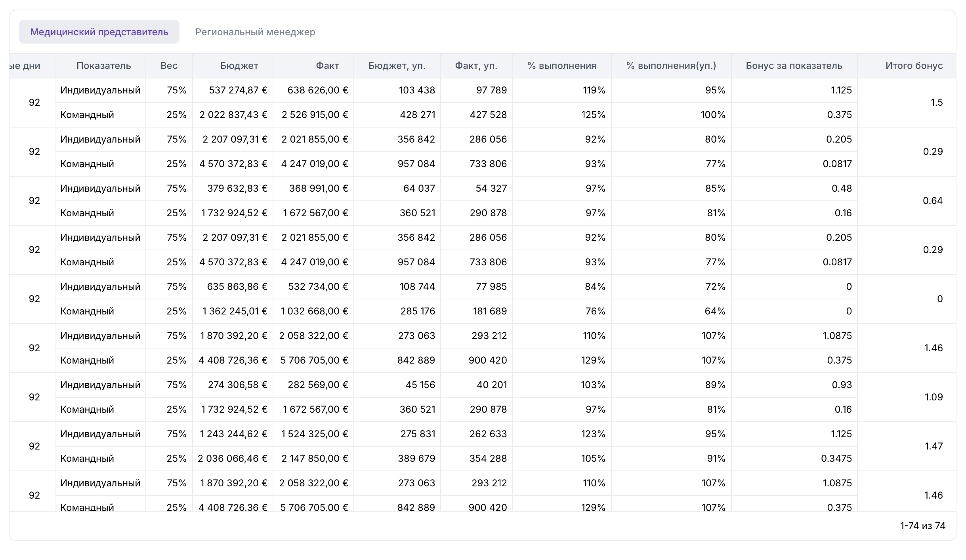
Task: Select total bonus cell 0.64
Action: 932,201
